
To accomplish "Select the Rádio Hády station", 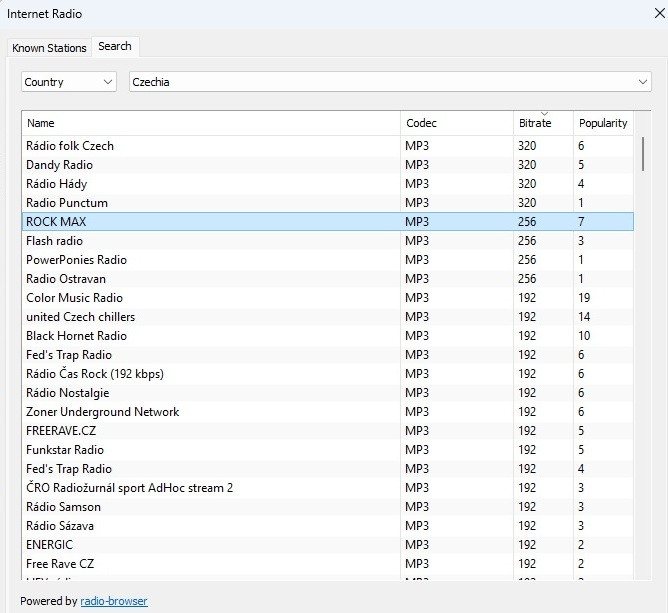I will point(328,184).
